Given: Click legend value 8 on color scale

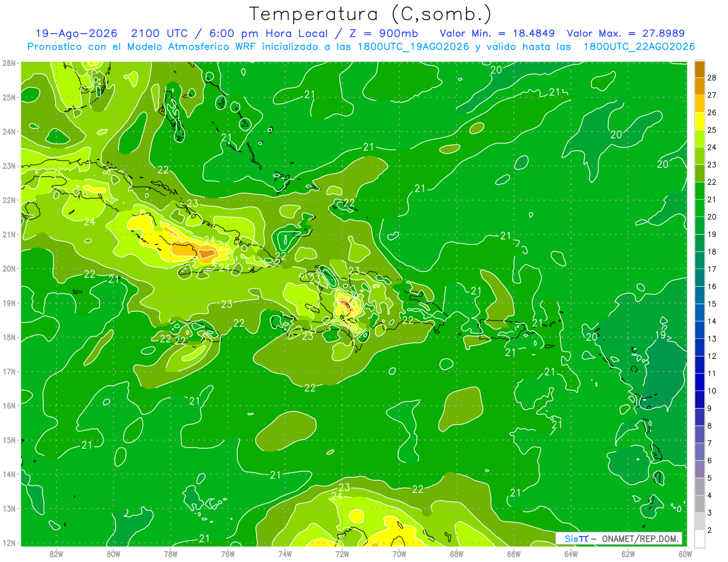Looking at the screenshot, I should (710, 426).
